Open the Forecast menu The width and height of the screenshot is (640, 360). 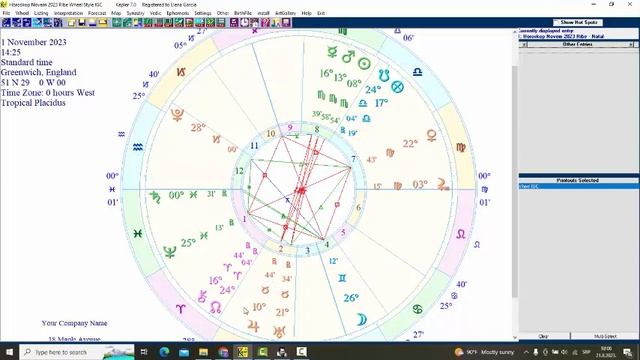tap(97, 13)
